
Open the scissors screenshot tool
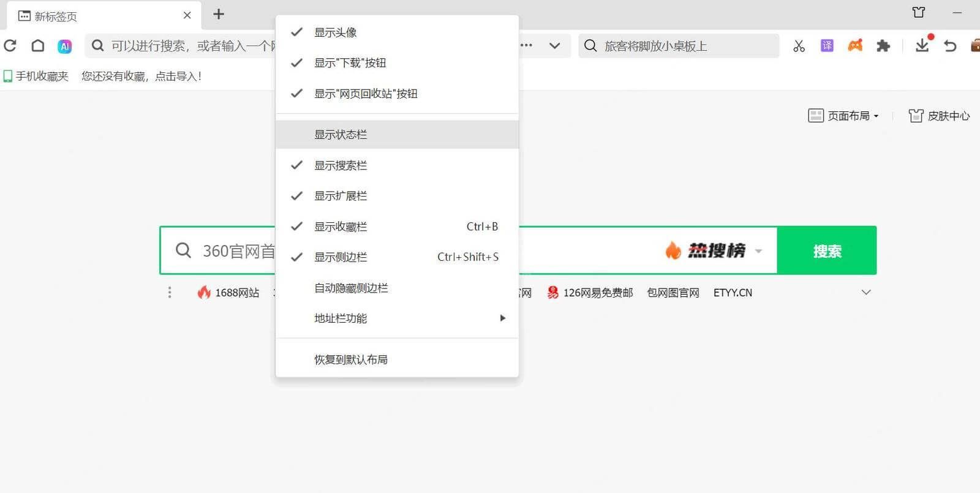pos(799,46)
